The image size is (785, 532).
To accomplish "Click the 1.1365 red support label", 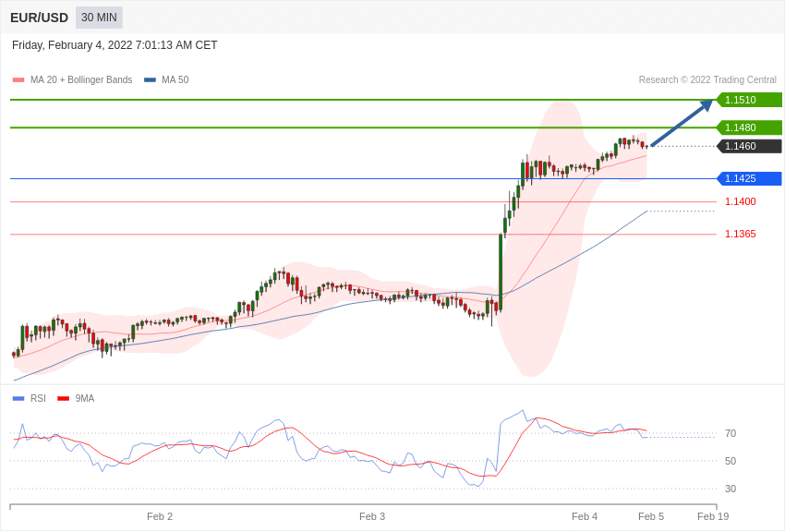I will (x=741, y=235).
